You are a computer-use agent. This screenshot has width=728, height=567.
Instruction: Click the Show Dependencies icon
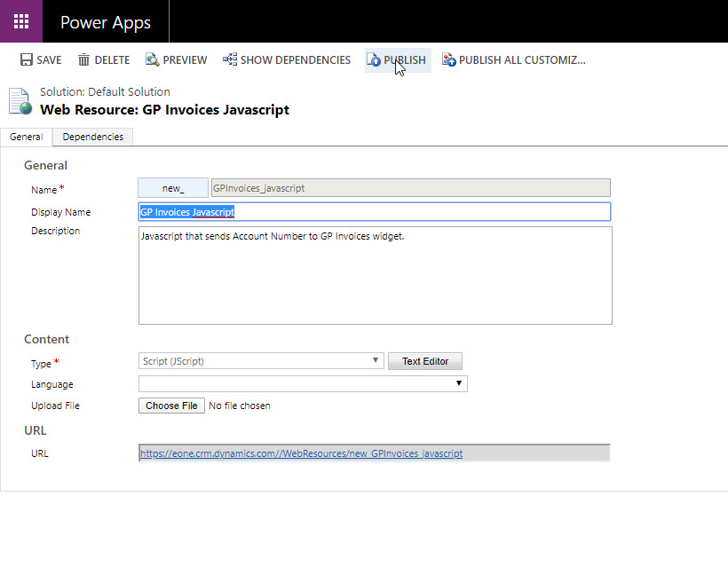click(x=230, y=59)
